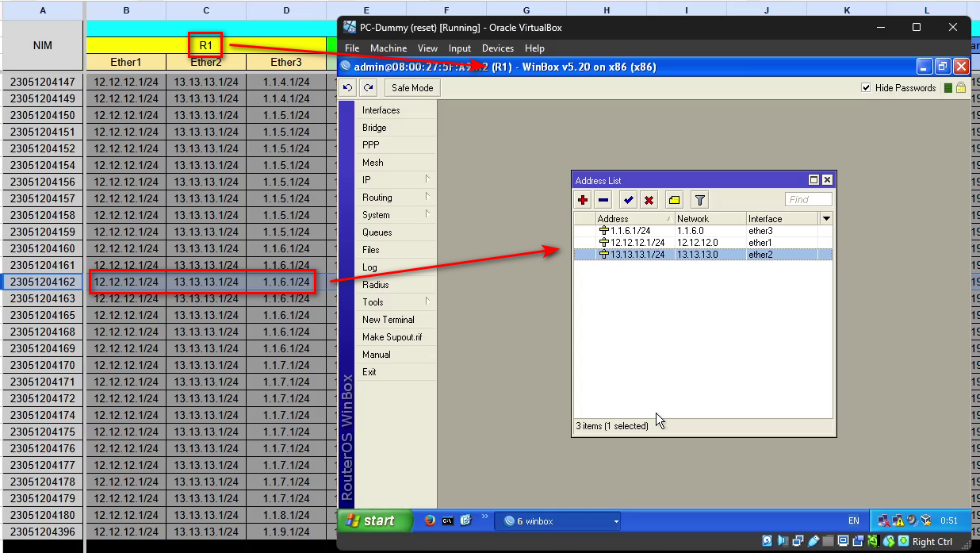Click the Safe Mode button
This screenshot has height=553, width=980.
[x=412, y=88]
